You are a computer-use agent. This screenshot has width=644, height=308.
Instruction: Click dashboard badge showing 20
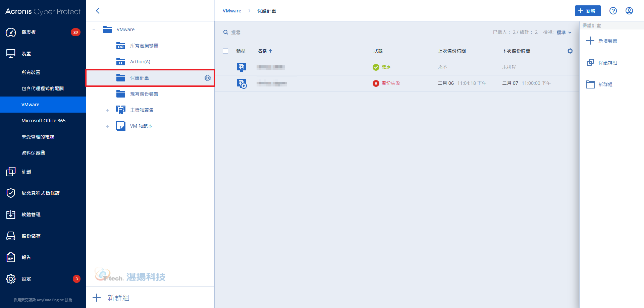75,32
